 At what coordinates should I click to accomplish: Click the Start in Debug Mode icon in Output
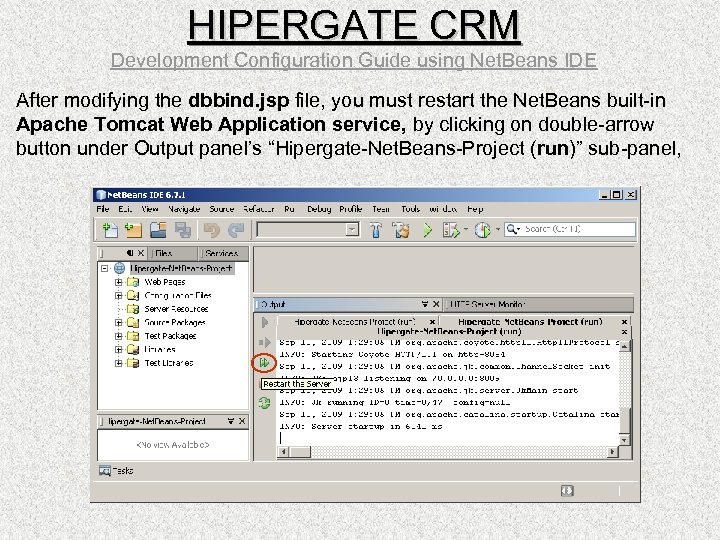264,343
